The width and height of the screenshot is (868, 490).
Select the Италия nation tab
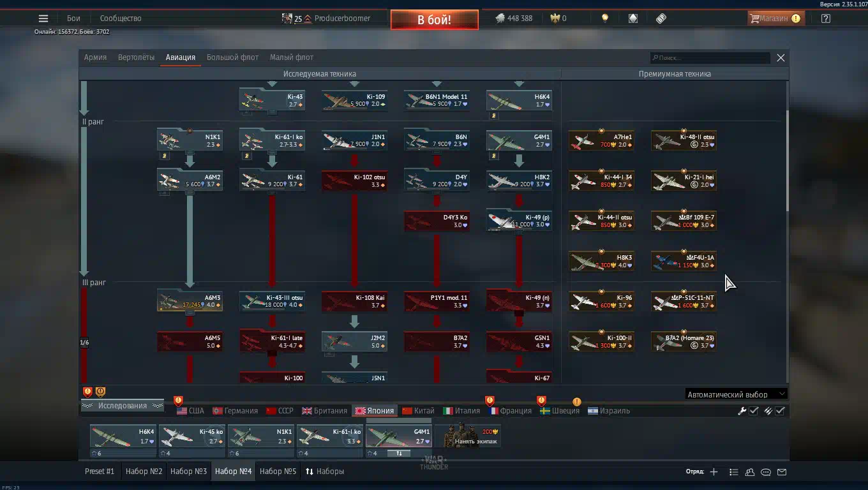tap(461, 411)
